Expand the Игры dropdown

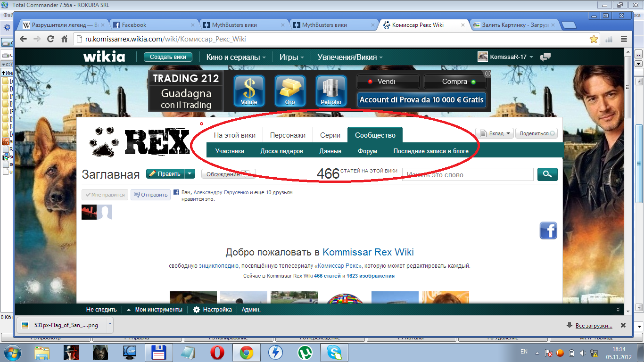pyautogui.click(x=292, y=57)
